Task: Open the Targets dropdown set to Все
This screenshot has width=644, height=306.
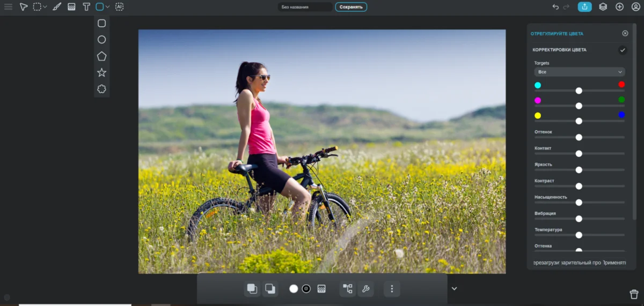Action: [x=579, y=72]
